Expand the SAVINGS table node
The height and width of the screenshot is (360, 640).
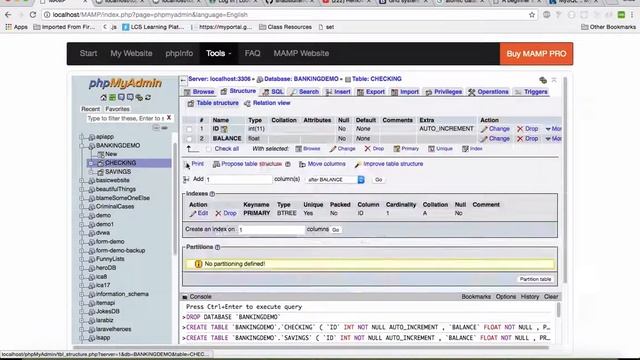(x=91, y=172)
